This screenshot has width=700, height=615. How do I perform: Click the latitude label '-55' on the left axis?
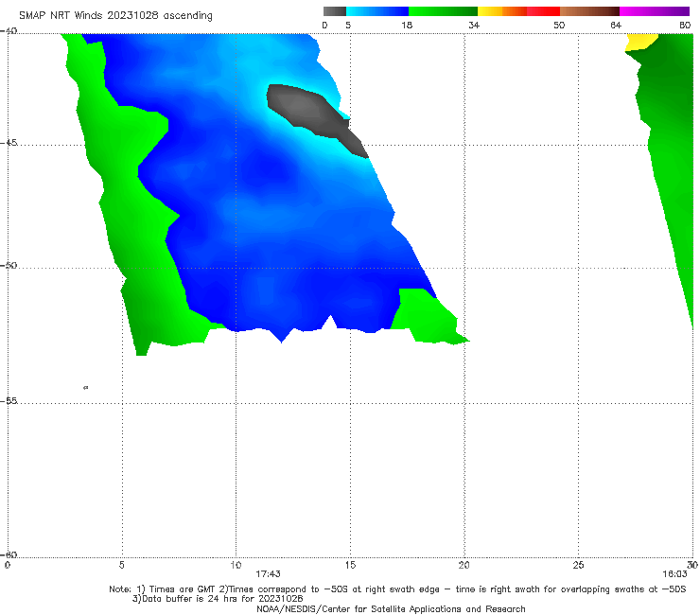click(x=9, y=401)
